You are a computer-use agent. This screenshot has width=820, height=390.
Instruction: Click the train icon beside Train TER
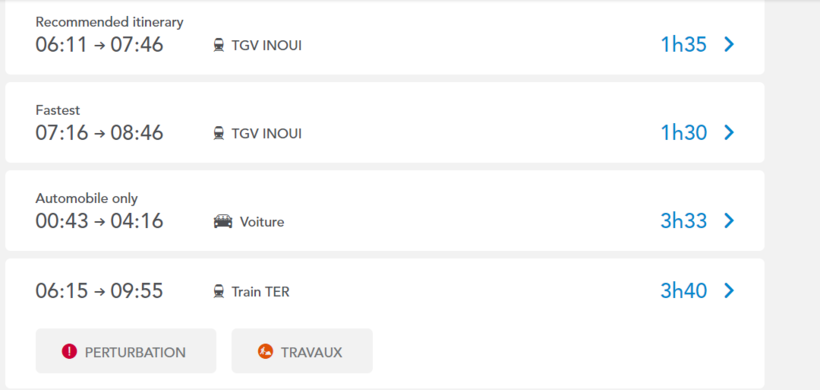point(219,291)
